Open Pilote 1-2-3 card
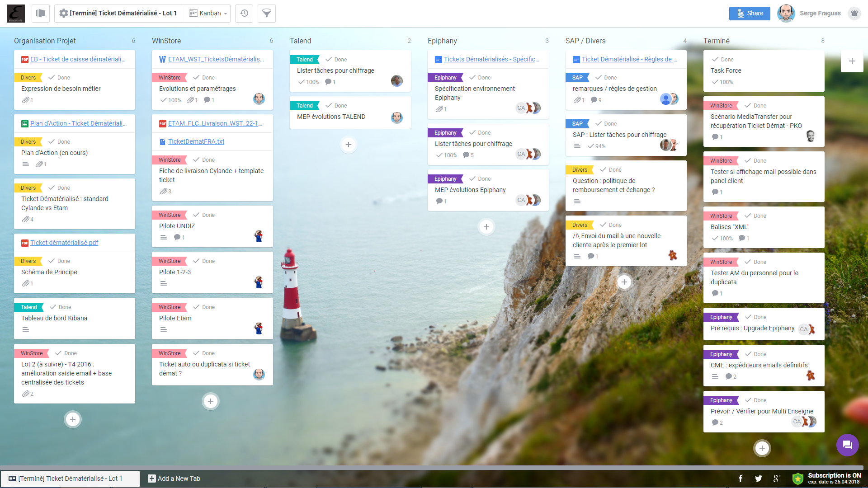The height and width of the screenshot is (488, 868). point(212,272)
